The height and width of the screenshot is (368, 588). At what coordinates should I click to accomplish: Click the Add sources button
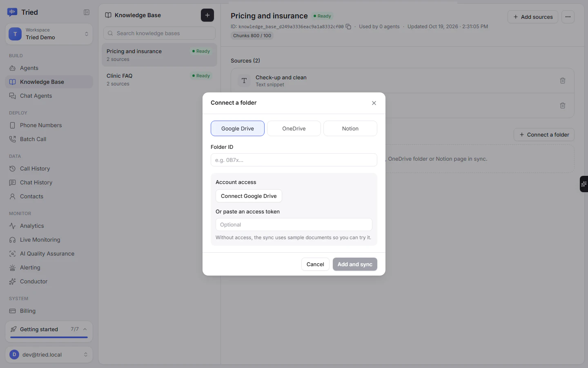pyautogui.click(x=533, y=17)
